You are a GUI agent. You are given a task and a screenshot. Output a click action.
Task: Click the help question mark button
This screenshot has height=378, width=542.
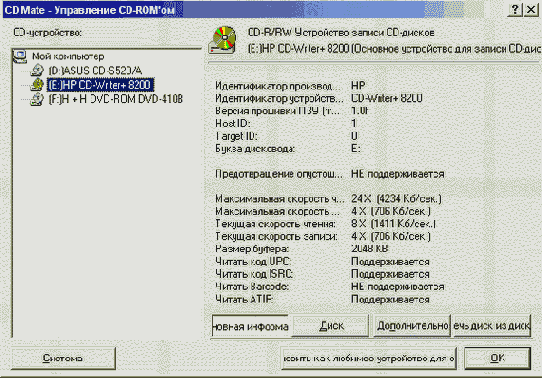tap(515, 10)
